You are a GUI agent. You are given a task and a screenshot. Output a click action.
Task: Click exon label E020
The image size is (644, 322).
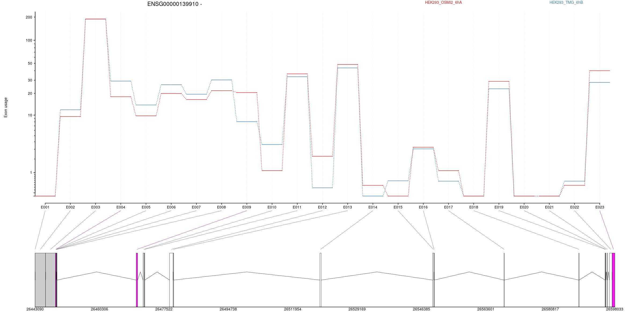pos(524,207)
